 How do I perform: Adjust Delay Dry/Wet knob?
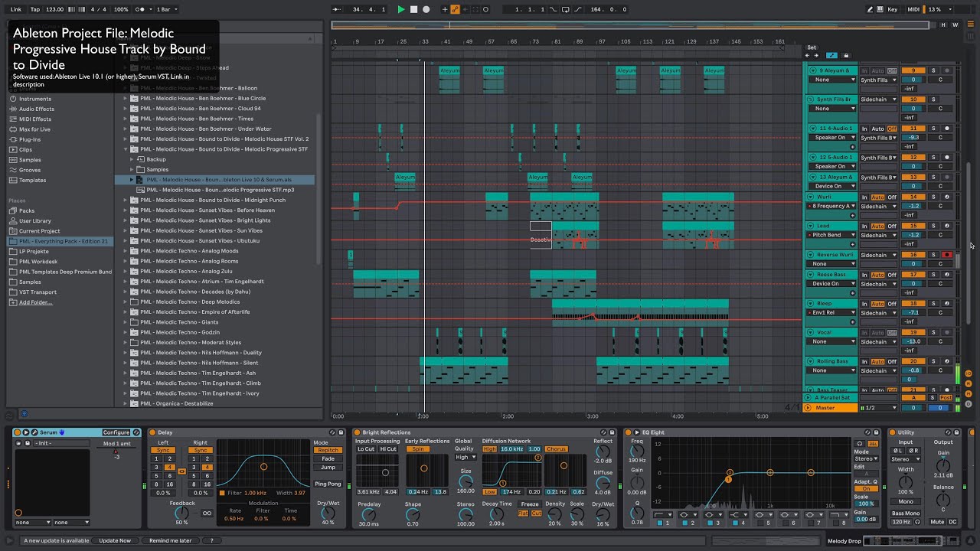pos(328,512)
